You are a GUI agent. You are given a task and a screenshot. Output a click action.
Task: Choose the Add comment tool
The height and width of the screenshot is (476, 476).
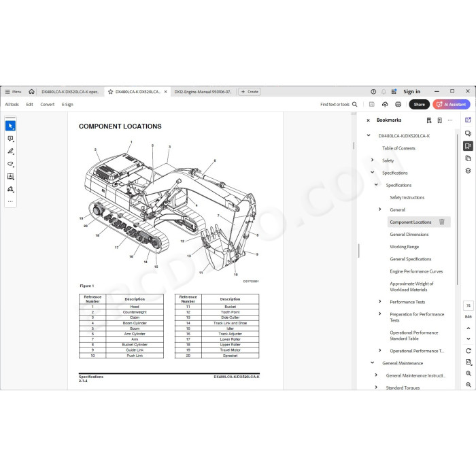[x=10, y=139]
